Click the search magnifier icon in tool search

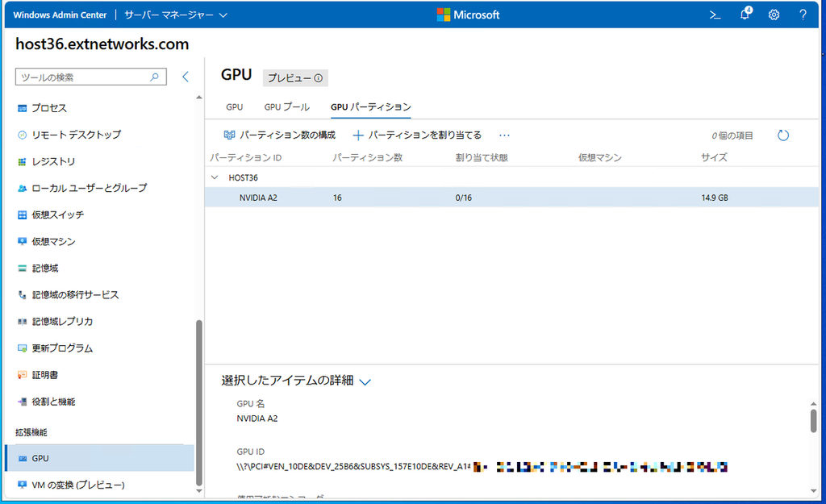click(154, 77)
